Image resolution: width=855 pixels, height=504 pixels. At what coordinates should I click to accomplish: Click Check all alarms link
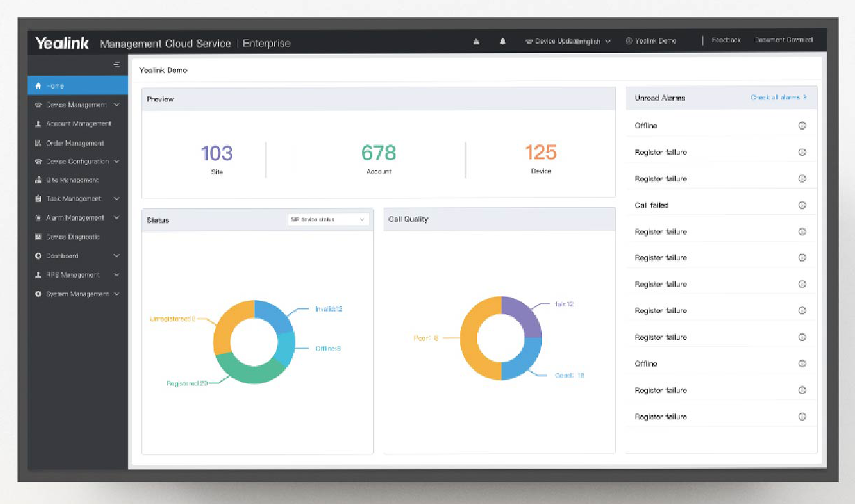pyautogui.click(x=779, y=97)
